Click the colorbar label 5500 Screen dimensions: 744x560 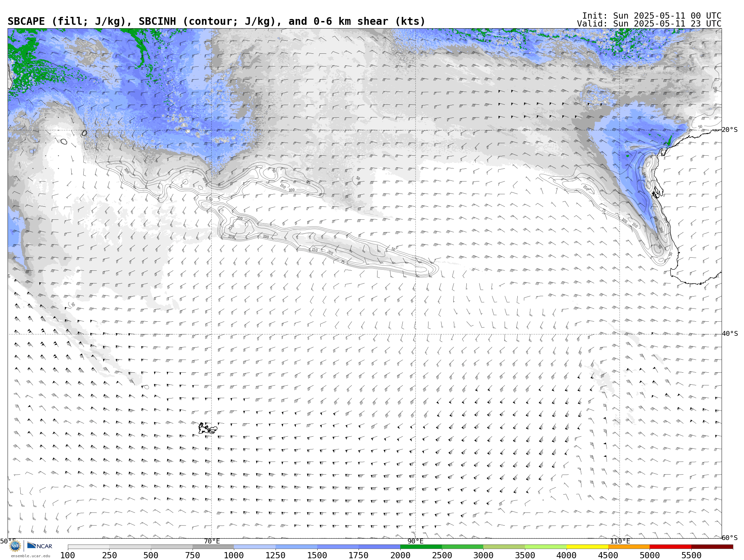[x=691, y=555]
